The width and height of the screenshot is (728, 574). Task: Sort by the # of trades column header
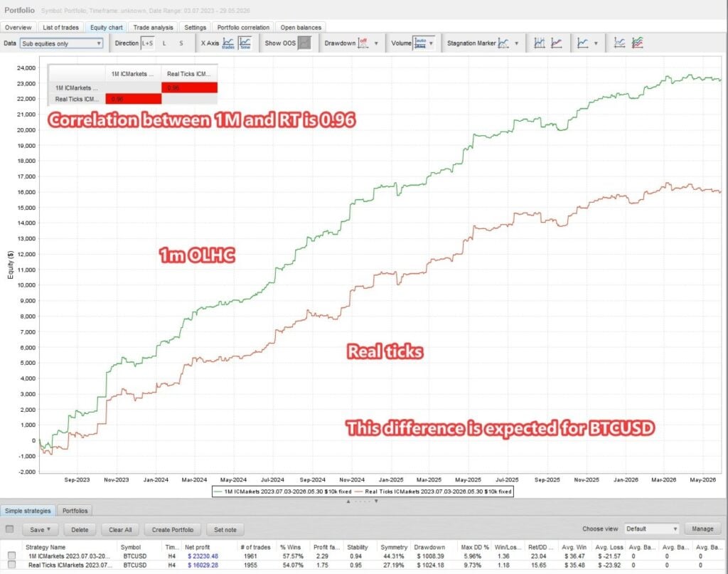(x=255, y=547)
